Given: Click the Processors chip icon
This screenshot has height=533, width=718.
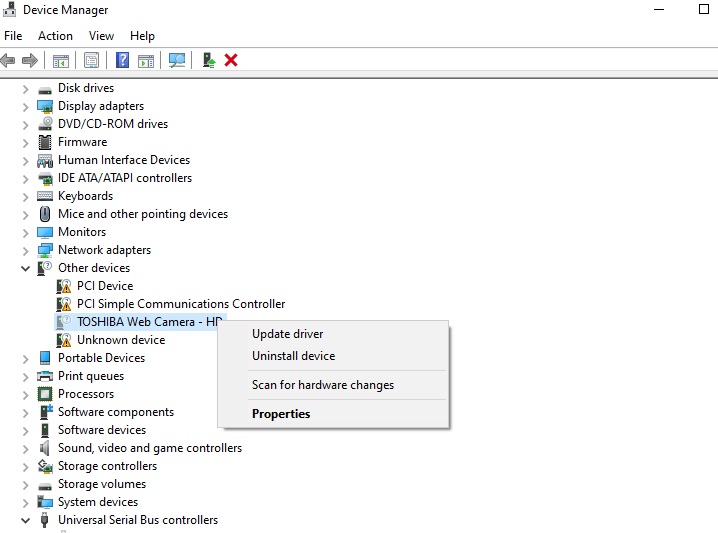Looking at the screenshot, I should point(45,394).
